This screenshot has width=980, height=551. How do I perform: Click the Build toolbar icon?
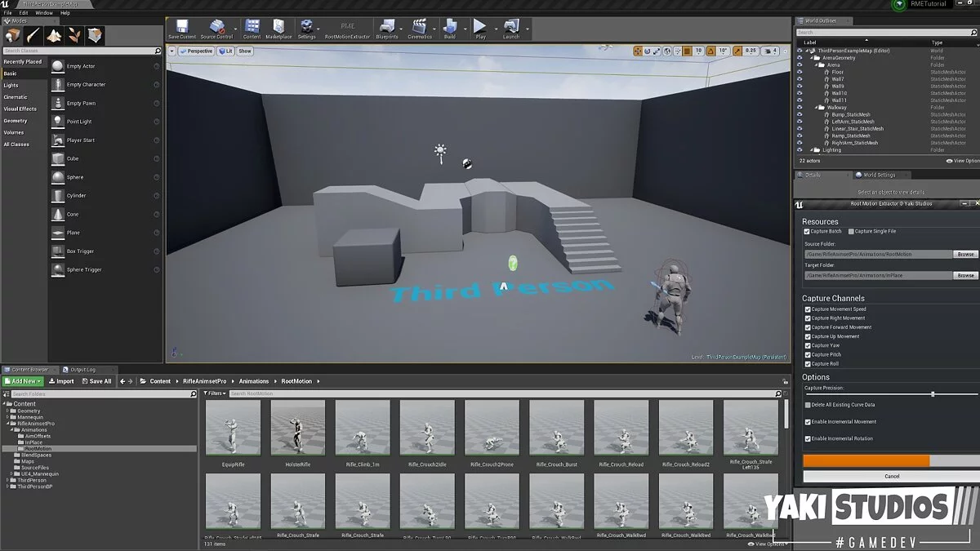pos(449,29)
